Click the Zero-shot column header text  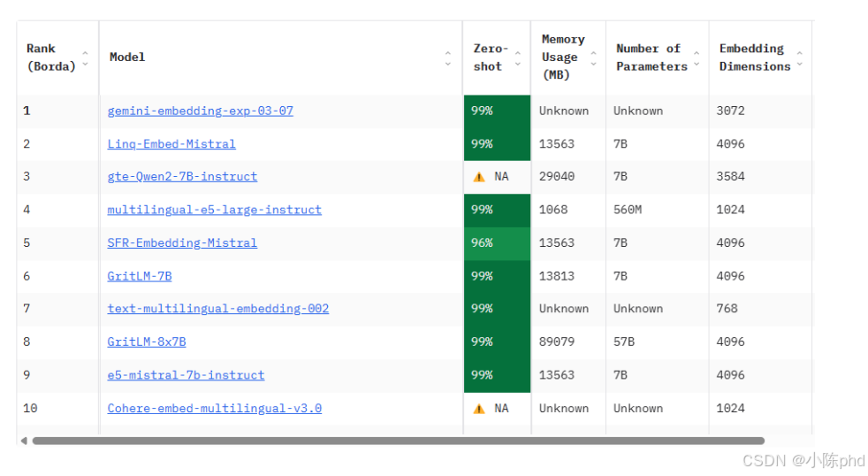[491, 58]
